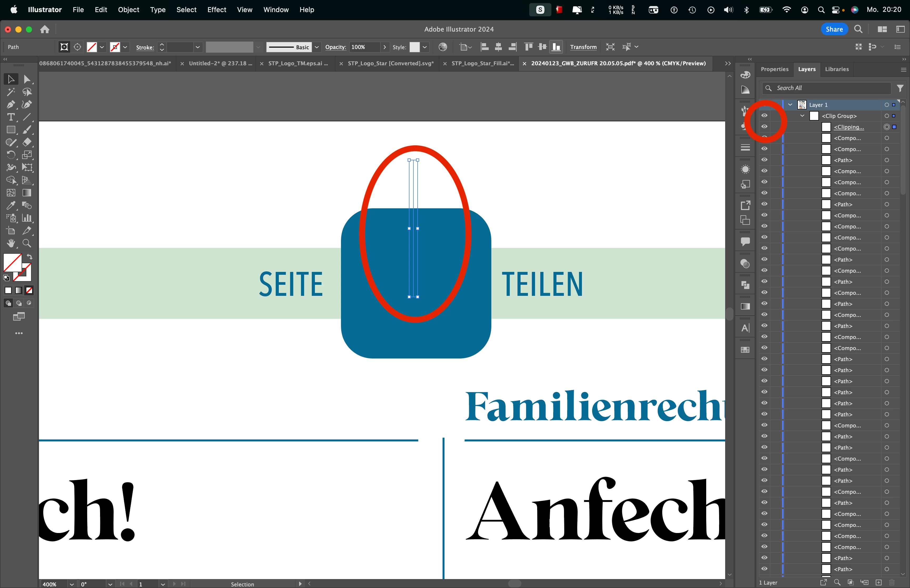Click target circle of Layer 1

click(x=886, y=104)
